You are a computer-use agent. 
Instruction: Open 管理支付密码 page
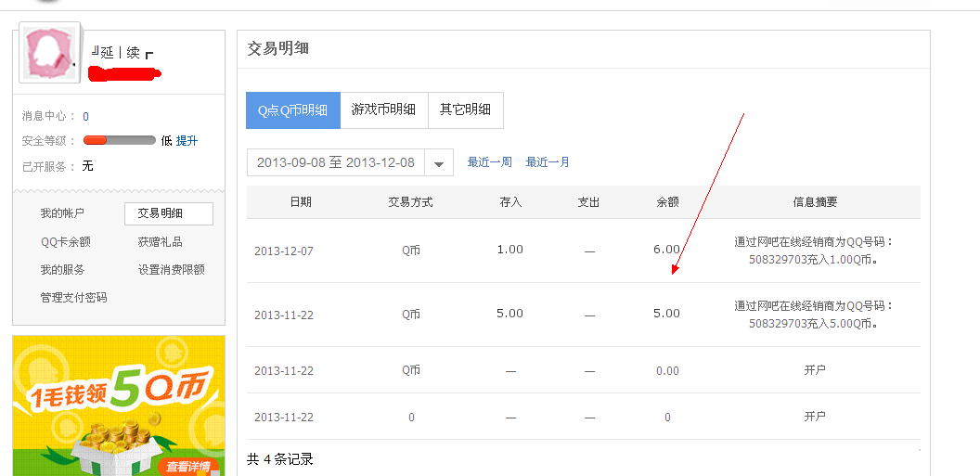click(x=73, y=297)
